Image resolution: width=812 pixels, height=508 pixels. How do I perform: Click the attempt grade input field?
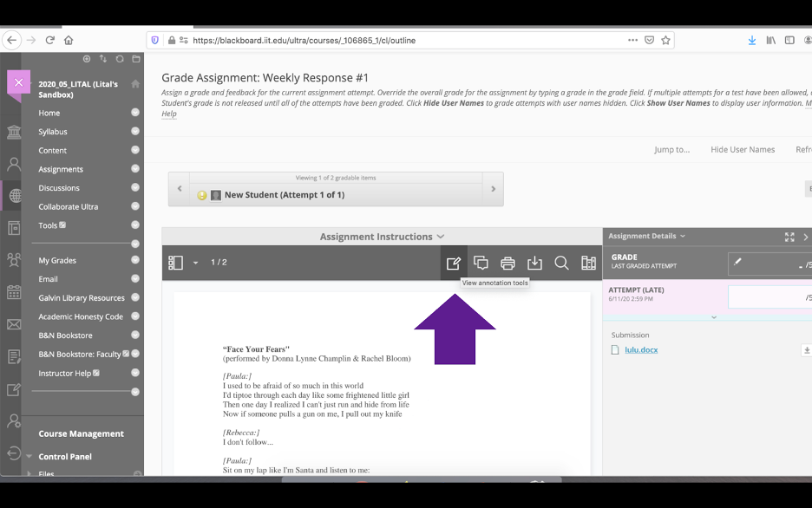point(770,297)
